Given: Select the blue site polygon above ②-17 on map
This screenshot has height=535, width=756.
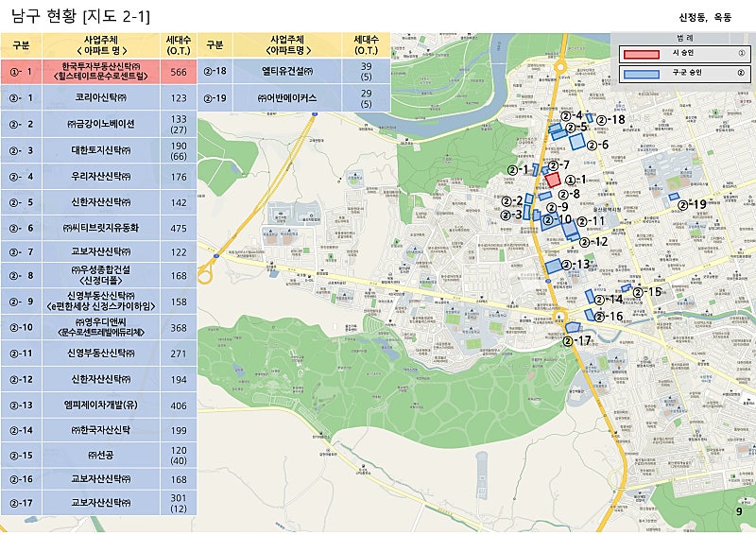Looking at the screenshot, I should [x=573, y=327].
